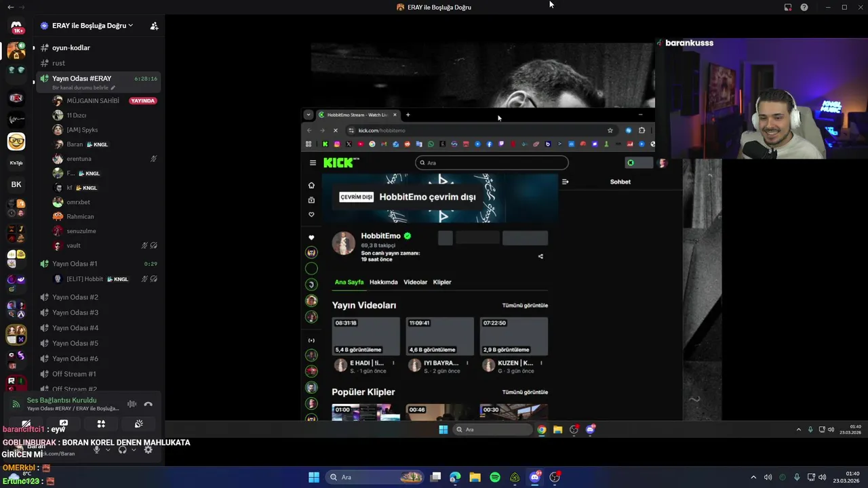Open the Chrome extensions puzzle icon
868x488 pixels.
point(642,130)
